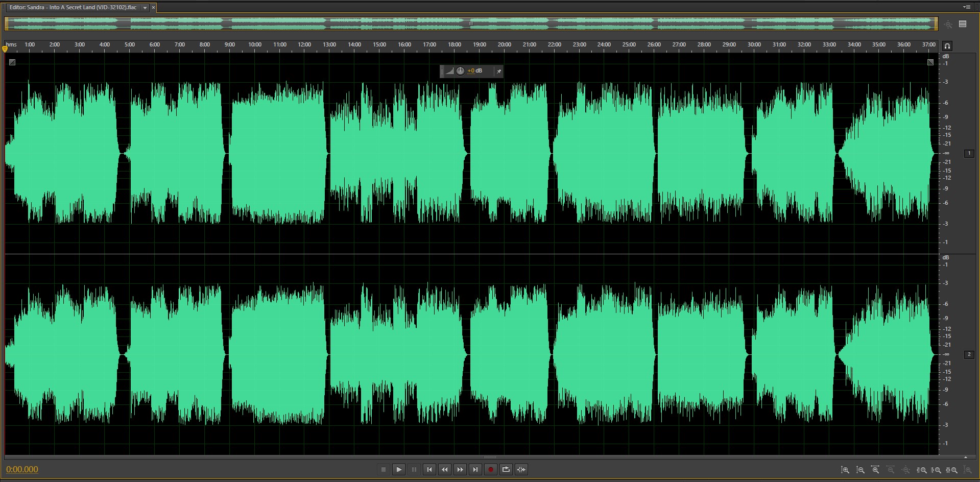Screen dimensions: 980x482
Task: Zoom in amplitude
Action: click(x=845, y=470)
